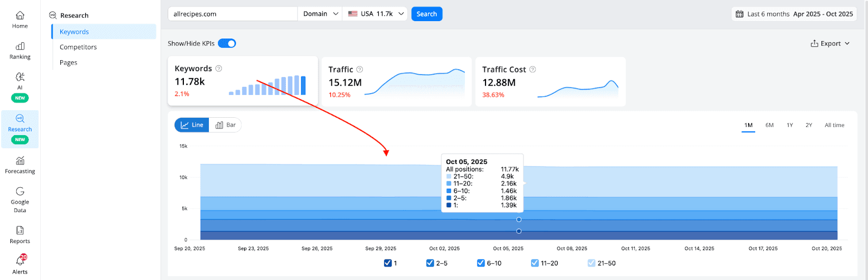Select the 1M time range tab
The width and height of the screenshot is (868, 280).
(x=749, y=125)
